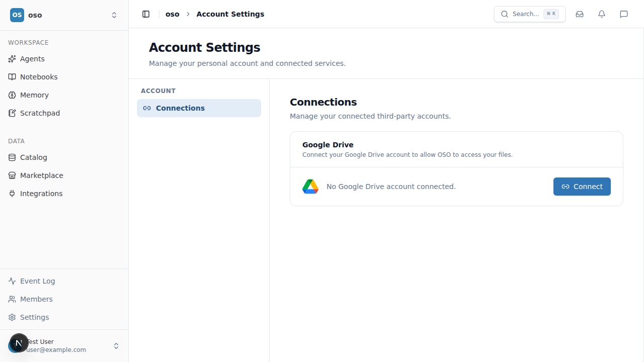Open Memory page
This screenshot has height=362, width=644.
[x=64, y=95]
